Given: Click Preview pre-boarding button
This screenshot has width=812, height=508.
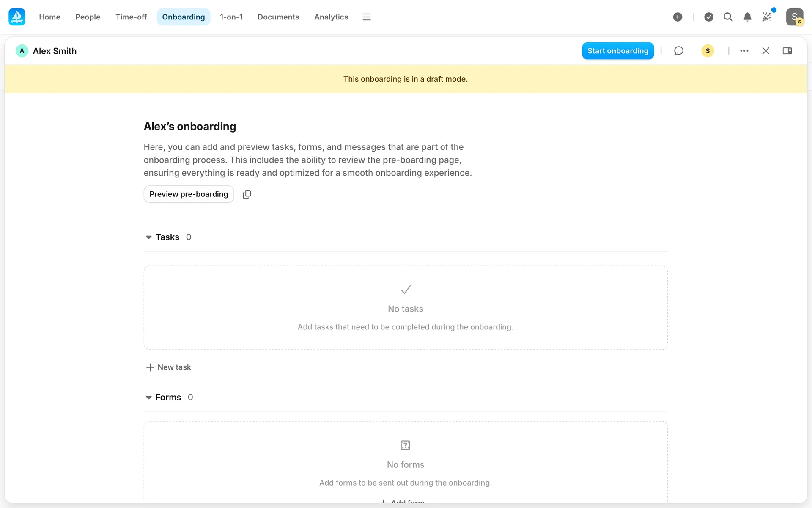Looking at the screenshot, I should point(189,194).
